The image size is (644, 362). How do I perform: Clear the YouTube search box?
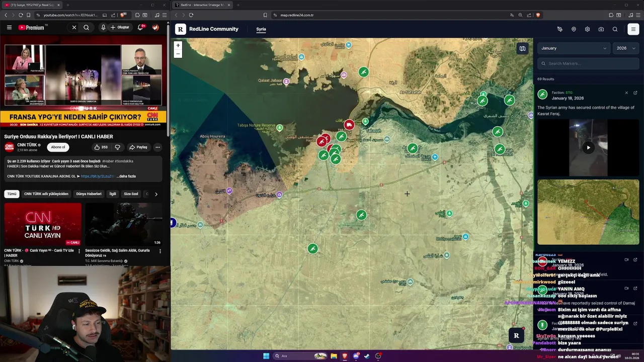tap(74, 28)
